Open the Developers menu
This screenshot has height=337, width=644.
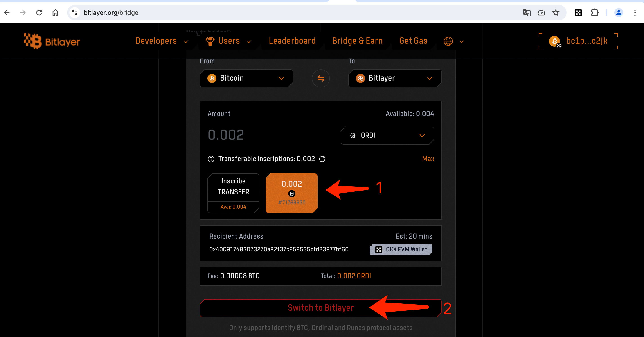(161, 41)
